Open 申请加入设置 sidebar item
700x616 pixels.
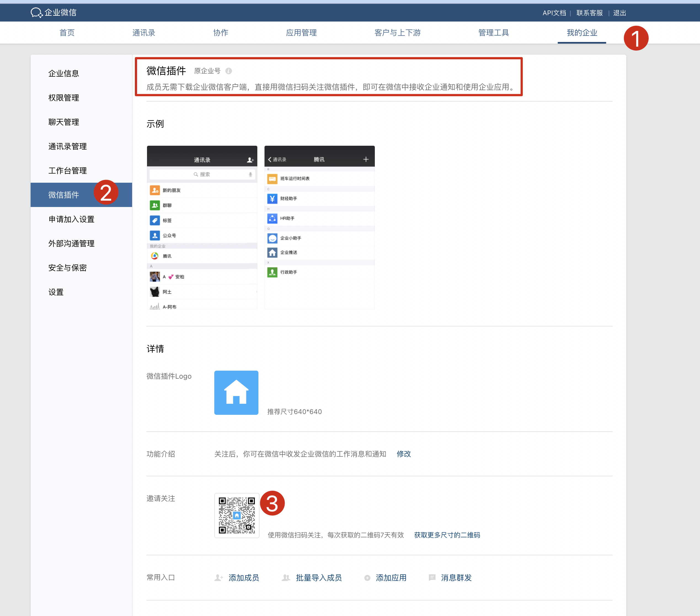click(71, 219)
